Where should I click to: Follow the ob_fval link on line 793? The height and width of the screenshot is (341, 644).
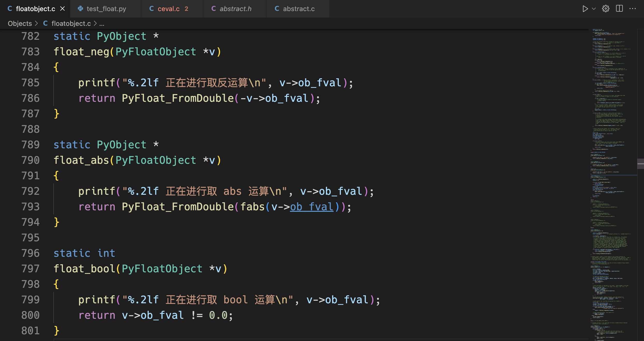(x=311, y=207)
